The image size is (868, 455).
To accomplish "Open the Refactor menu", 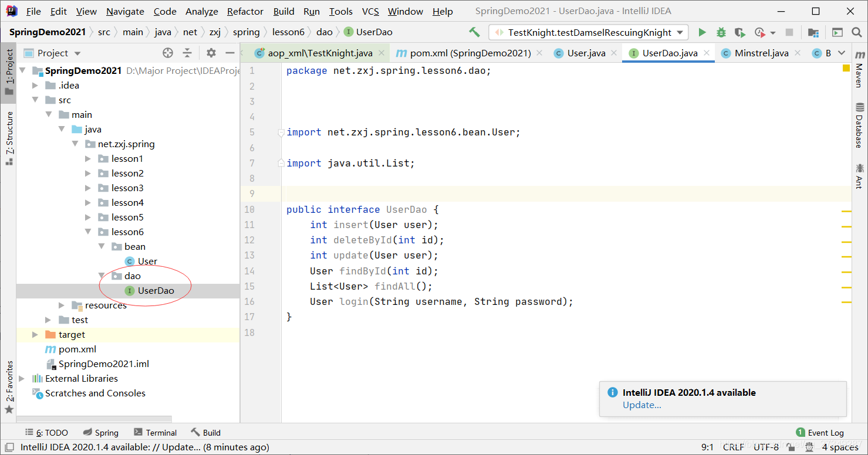I will [245, 11].
